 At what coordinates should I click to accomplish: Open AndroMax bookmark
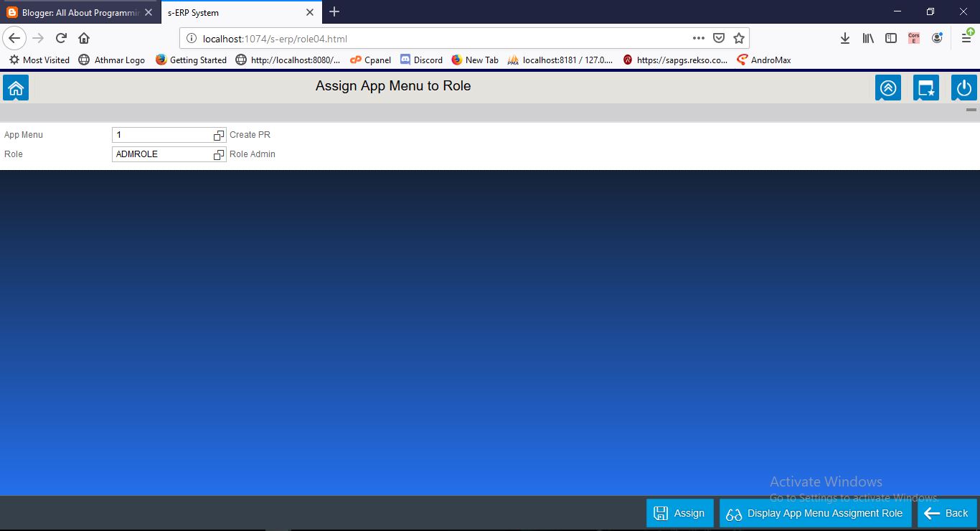(x=763, y=60)
